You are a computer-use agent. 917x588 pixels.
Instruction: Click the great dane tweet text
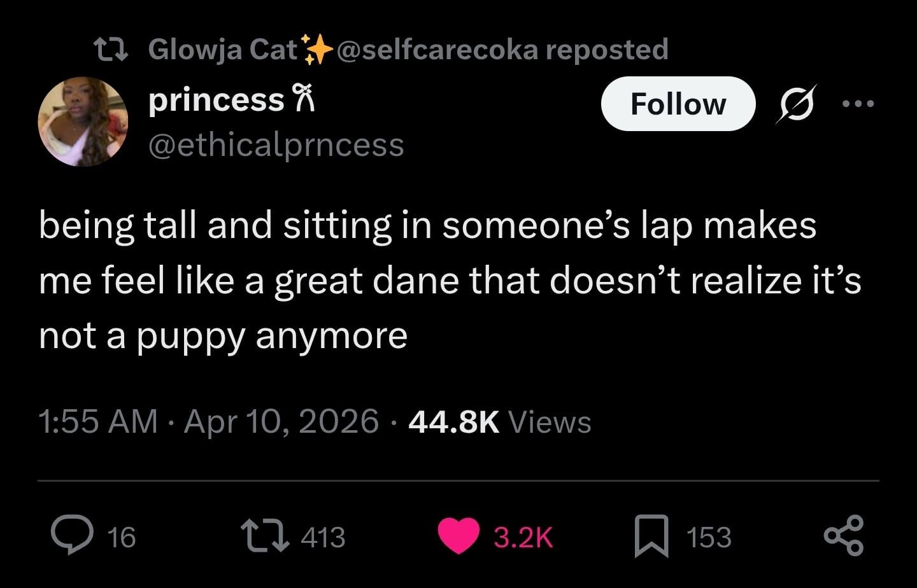coord(446,280)
